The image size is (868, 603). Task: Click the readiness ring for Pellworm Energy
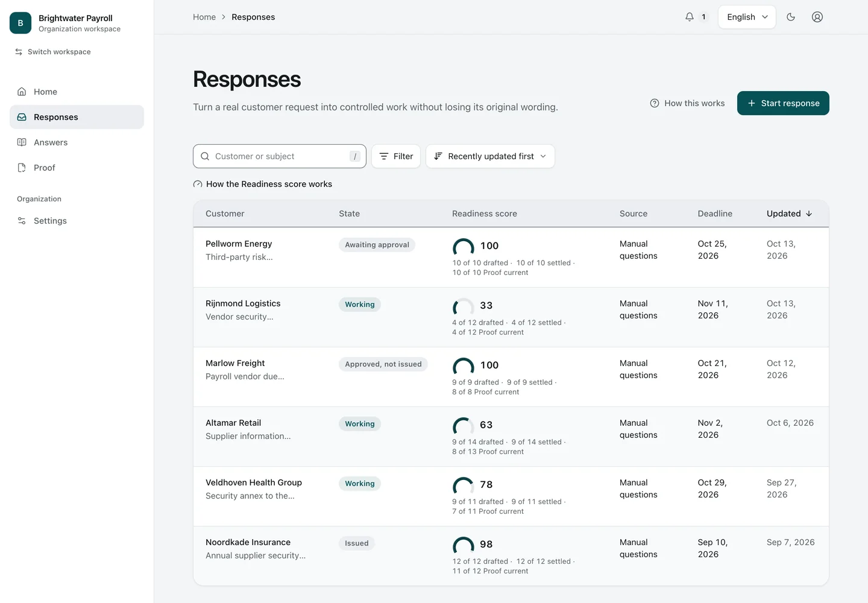[463, 246]
